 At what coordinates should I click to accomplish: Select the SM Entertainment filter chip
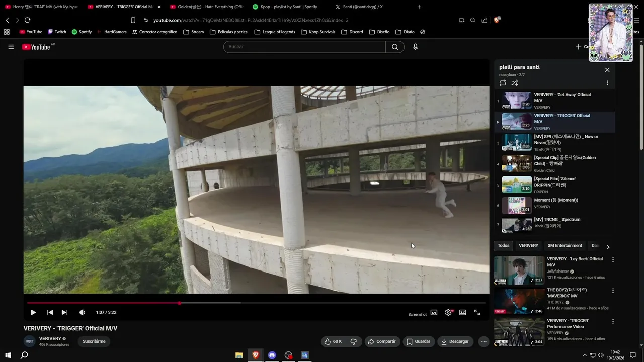565,246
